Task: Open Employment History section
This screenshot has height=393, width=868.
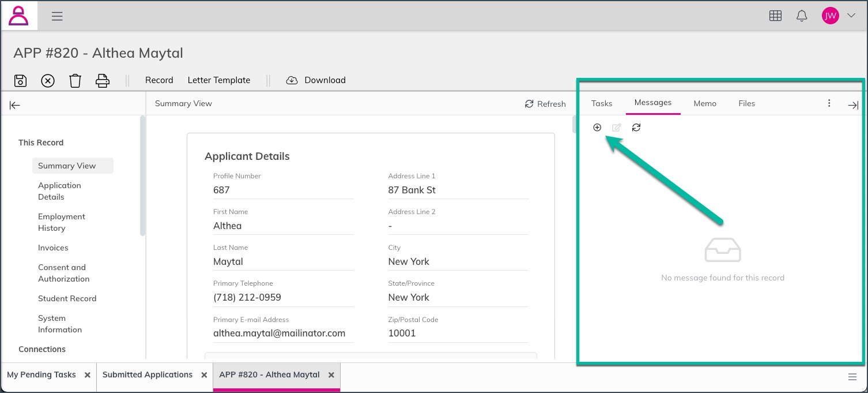Action: click(x=62, y=222)
